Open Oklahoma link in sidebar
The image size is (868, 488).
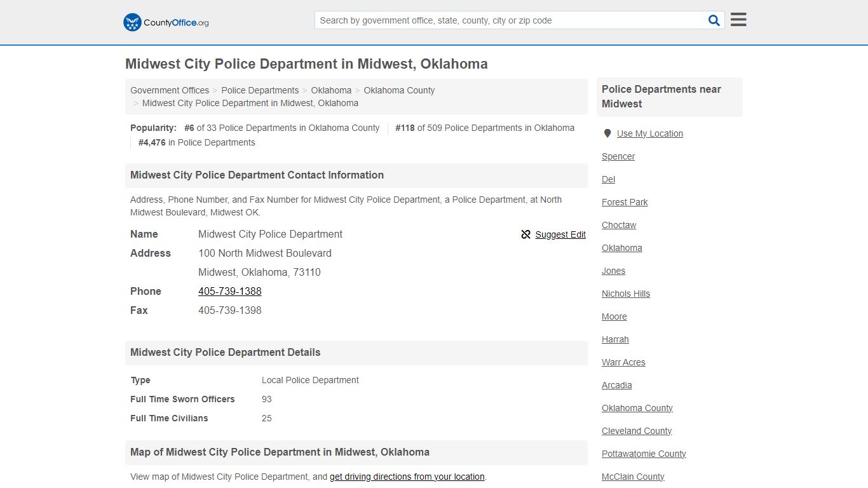622,248
